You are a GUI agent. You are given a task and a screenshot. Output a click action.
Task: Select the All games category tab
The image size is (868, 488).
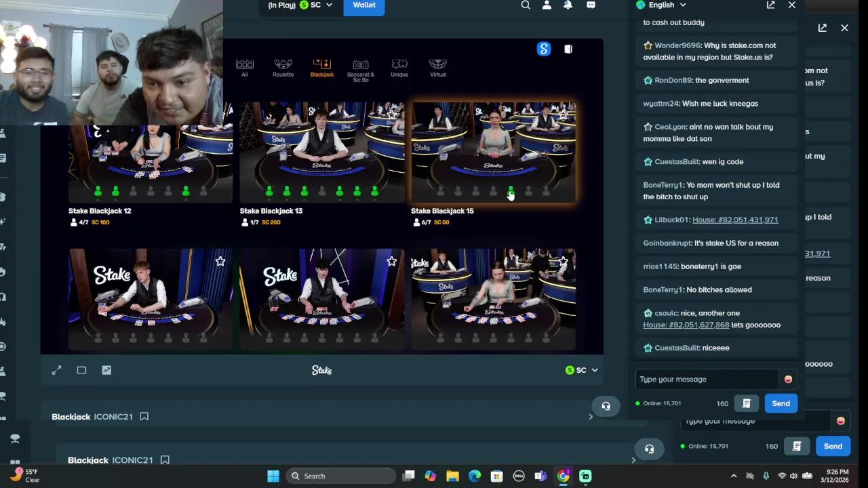click(244, 68)
